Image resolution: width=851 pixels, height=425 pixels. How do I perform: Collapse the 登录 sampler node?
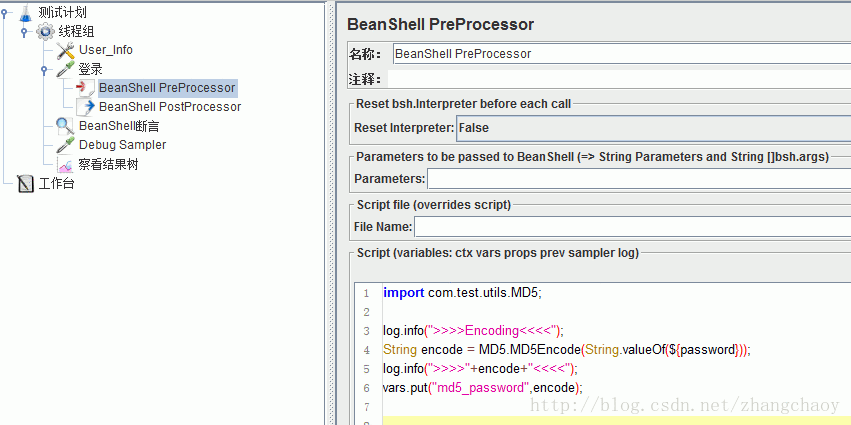point(44,70)
